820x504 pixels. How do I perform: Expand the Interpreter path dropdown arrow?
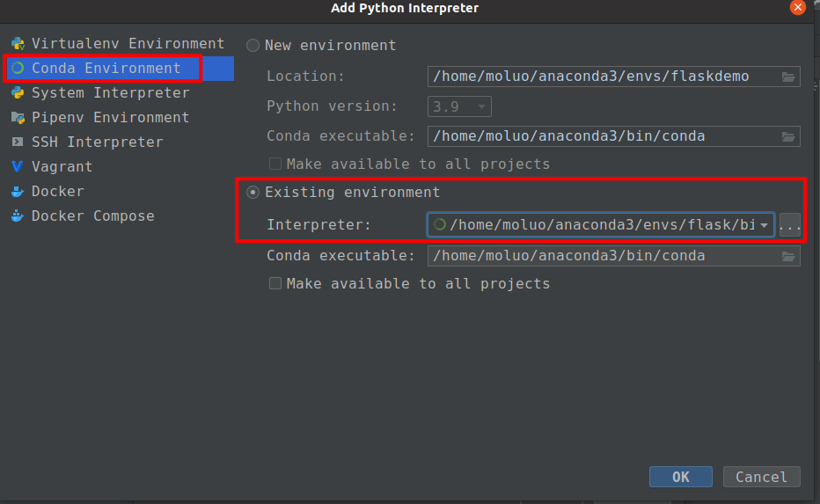click(764, 225)
